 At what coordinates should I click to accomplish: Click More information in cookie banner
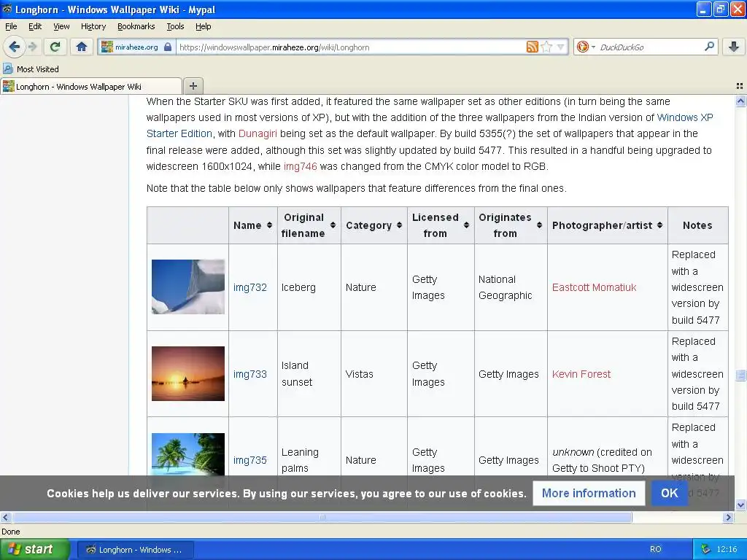pos(589,493)
